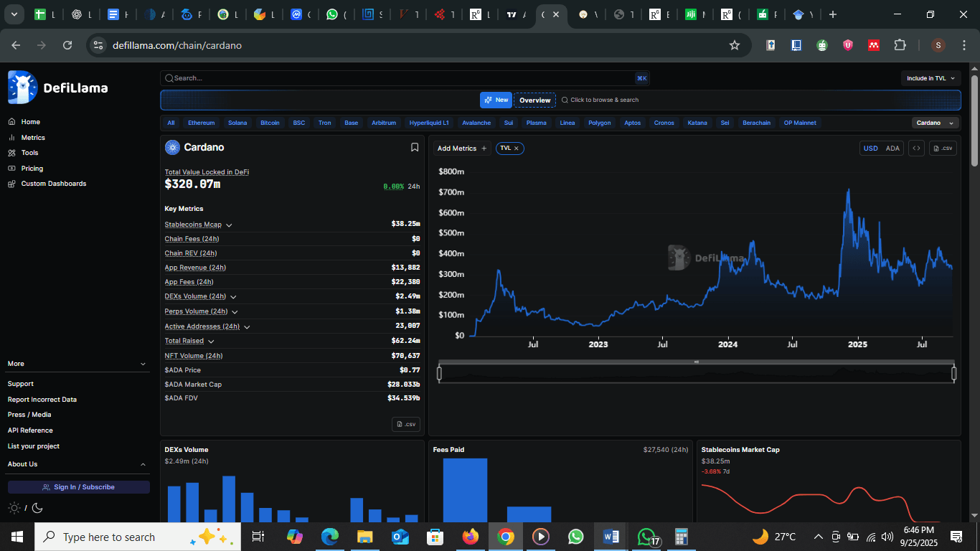Click Sign In / Subscribe button
The width and height of the screenshot is (980, 551).
(x=78, y=487)
